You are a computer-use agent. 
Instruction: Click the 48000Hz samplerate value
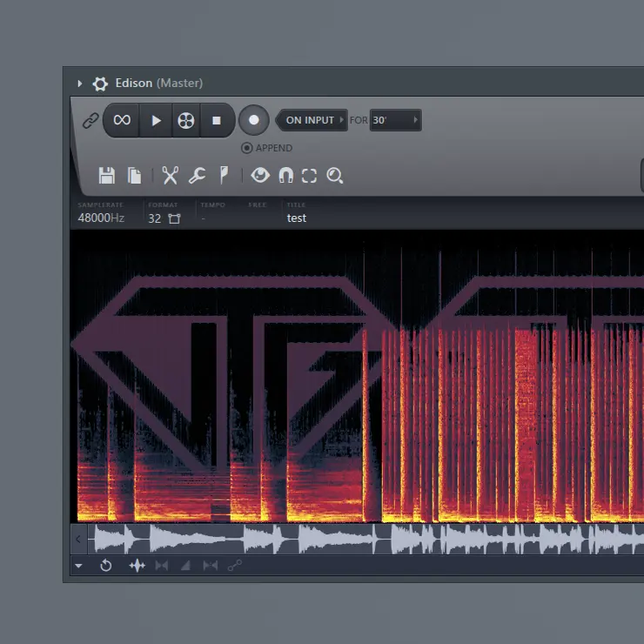point(101,218)
